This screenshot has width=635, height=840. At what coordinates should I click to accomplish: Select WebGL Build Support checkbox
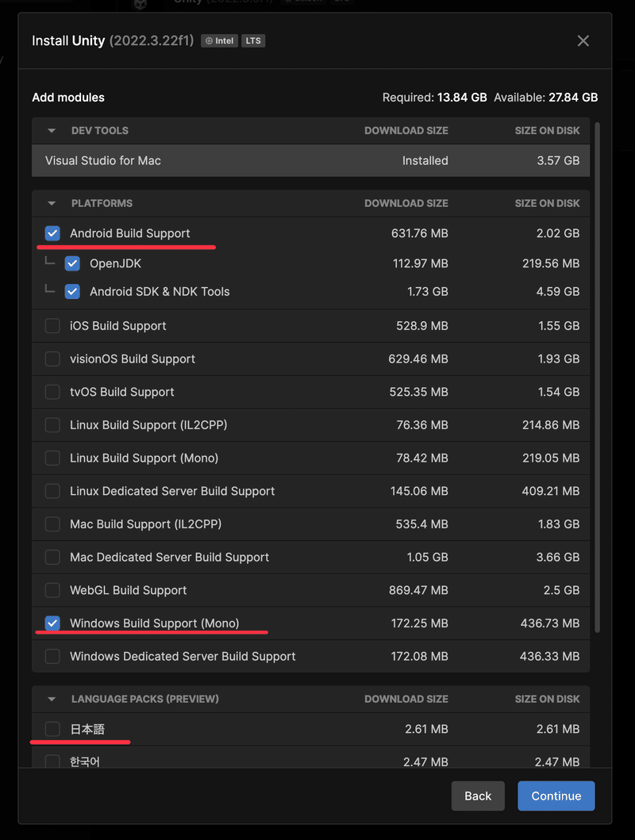(52, 590)
